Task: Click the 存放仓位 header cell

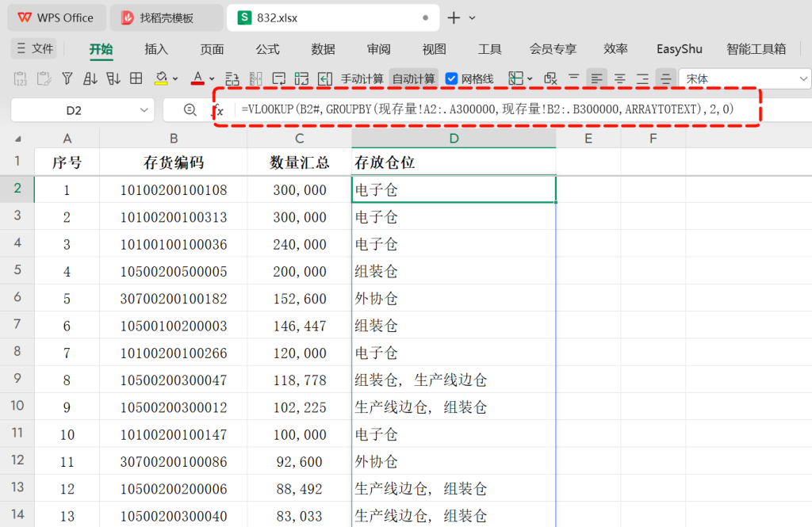Action: 454,162
